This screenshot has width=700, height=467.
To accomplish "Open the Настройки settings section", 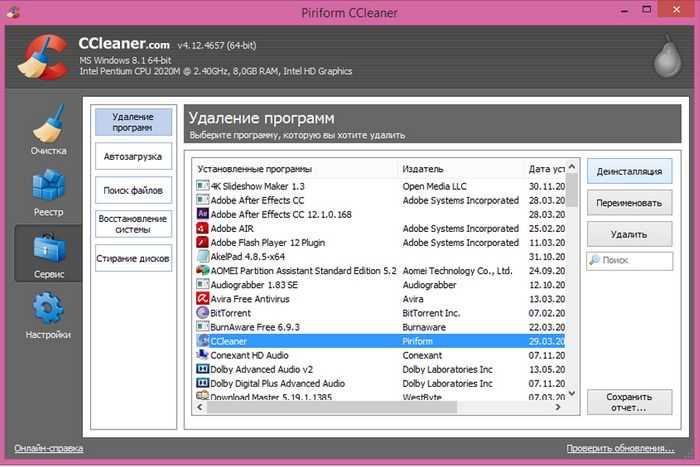I will pyautogui.click(x=48, y=315).
